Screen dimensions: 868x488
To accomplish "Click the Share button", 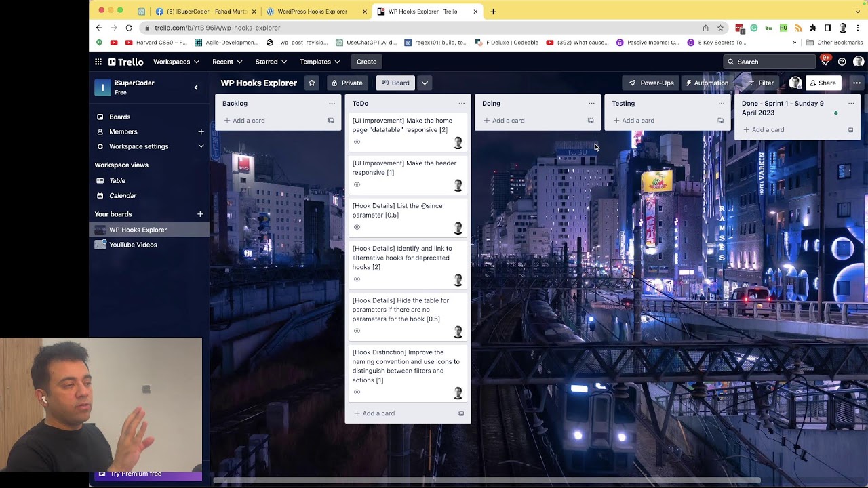I will tap(823, 83).
